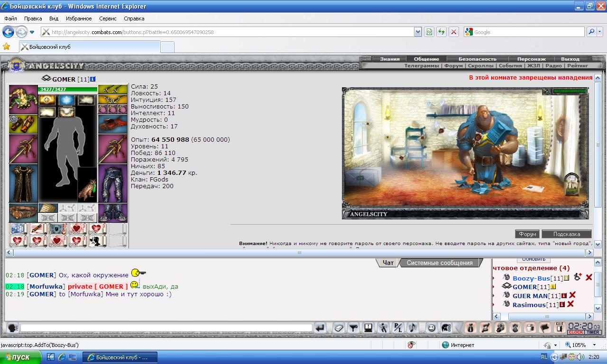The width and height of the screenshot is (607, 364).
Task: Open the address bar history dropdown
Action: point(418,32)
